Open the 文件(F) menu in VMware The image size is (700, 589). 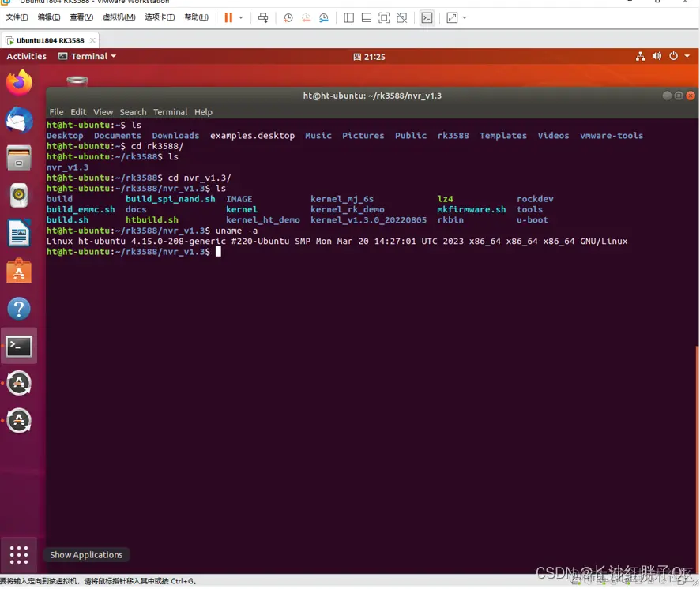click(x=17, y=17)
